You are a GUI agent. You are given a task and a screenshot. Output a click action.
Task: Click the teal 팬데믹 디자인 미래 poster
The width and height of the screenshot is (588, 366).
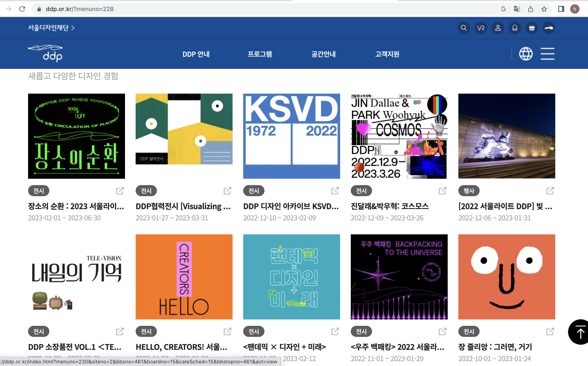click(291, 277)
